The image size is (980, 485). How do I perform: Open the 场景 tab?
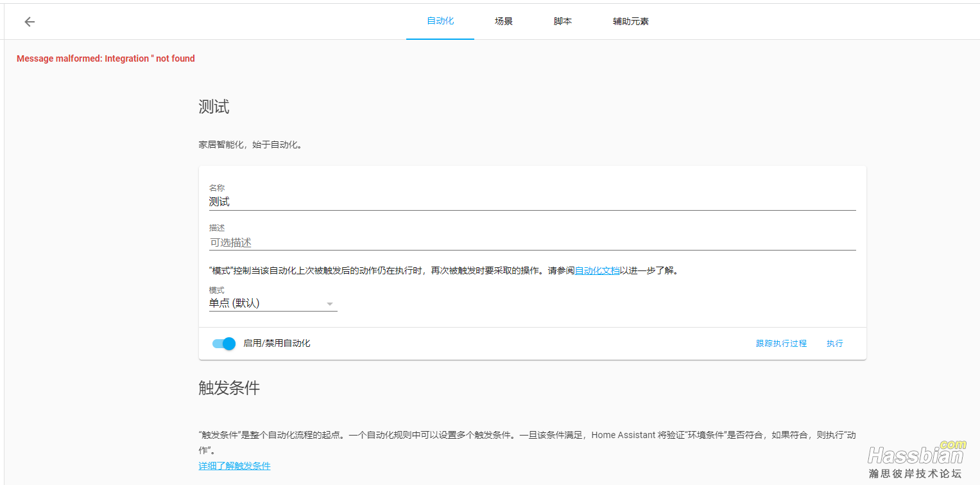click(x=504, y=21)
